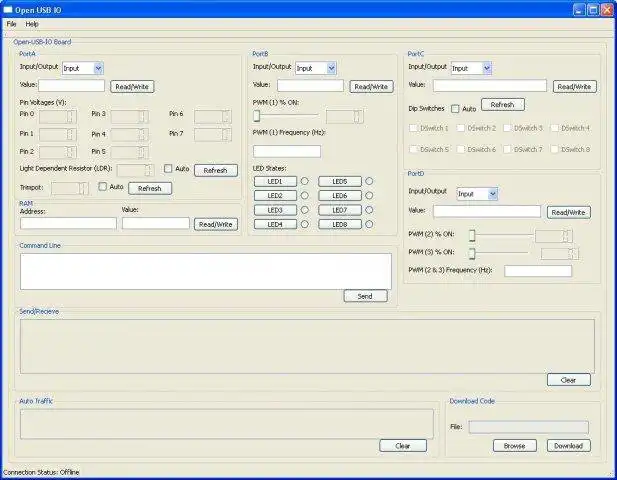
Task: Select the LED8 state radio indicator
Action: click(x=369, y=224)
